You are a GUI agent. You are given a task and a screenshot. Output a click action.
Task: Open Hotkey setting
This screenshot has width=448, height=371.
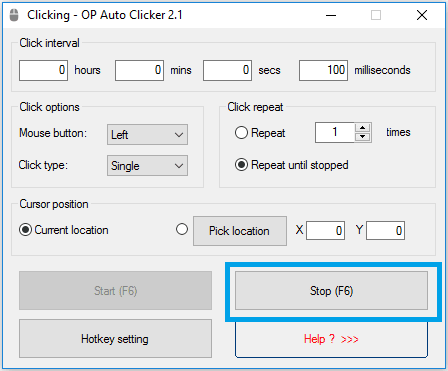(115, 339)
